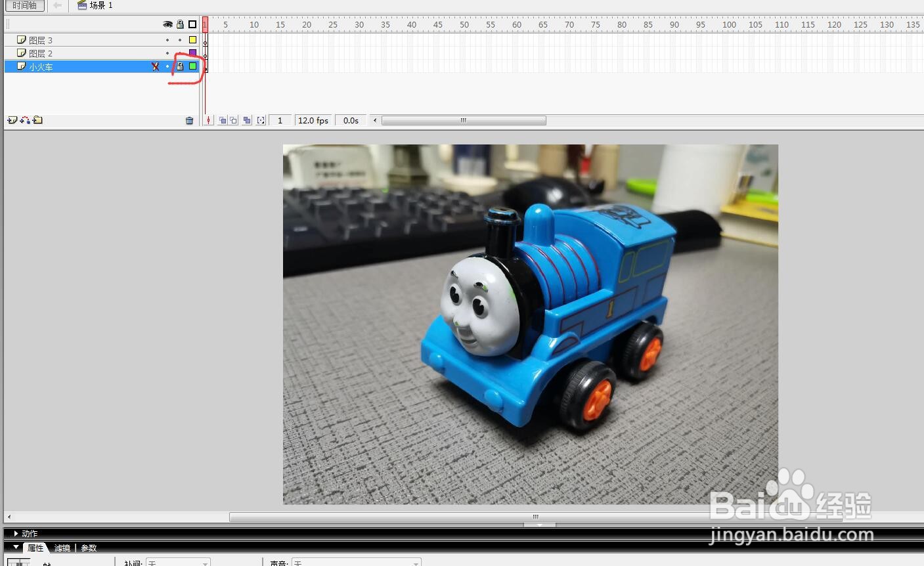Select the keyframe in frame 1 of 图层 2
This screenshot has height=566, width=924.
pos(205,53)
